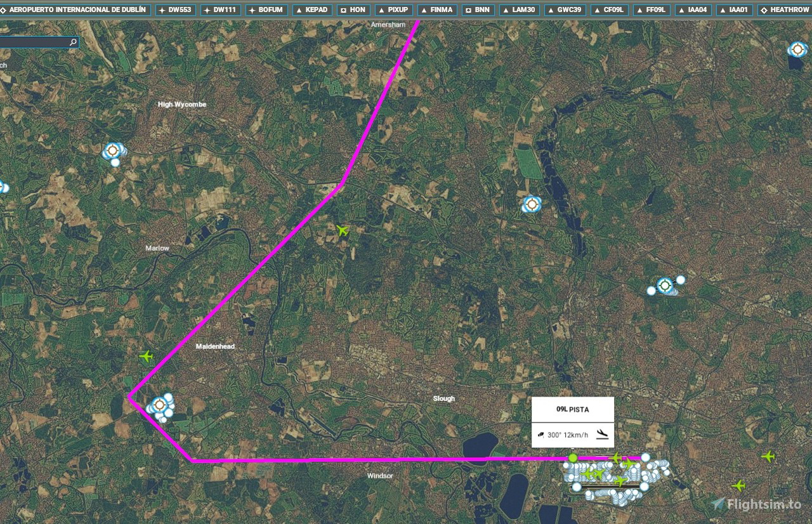Select the HEATHROW destination tab
Image resolution: width=812 pixels, height=524 pixels.
coord(784,10)
